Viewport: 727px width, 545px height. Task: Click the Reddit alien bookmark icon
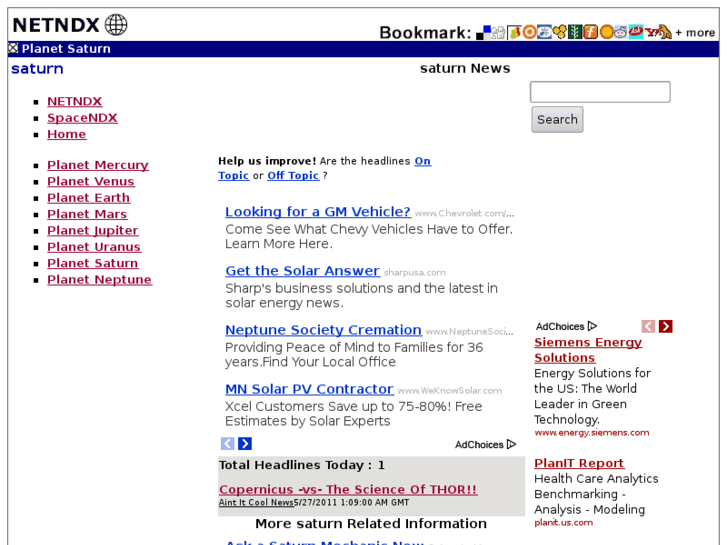[x=621, y=32]
